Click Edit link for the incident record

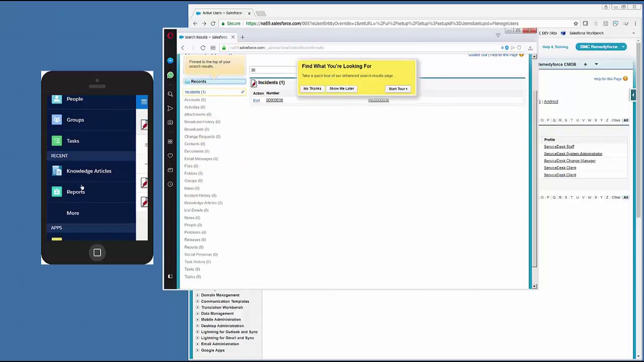point(256,101)
